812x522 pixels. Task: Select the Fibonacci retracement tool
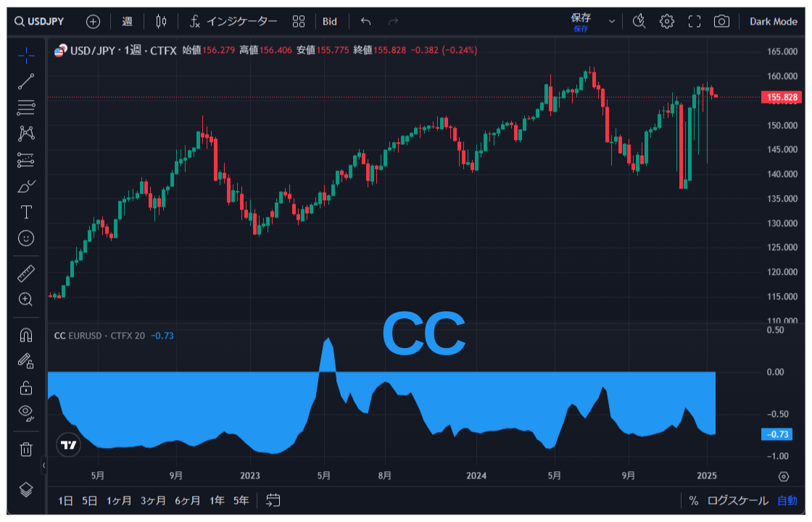(26, 107)
